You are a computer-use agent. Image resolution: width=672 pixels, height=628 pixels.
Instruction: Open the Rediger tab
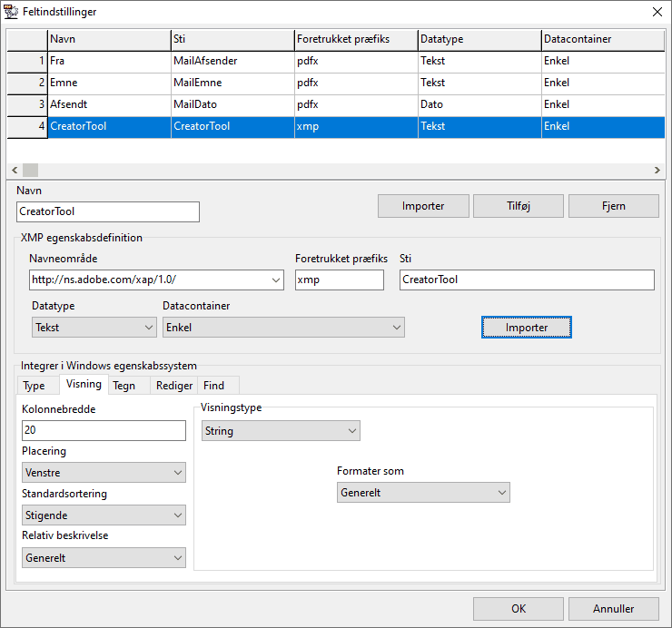point(174,386)
